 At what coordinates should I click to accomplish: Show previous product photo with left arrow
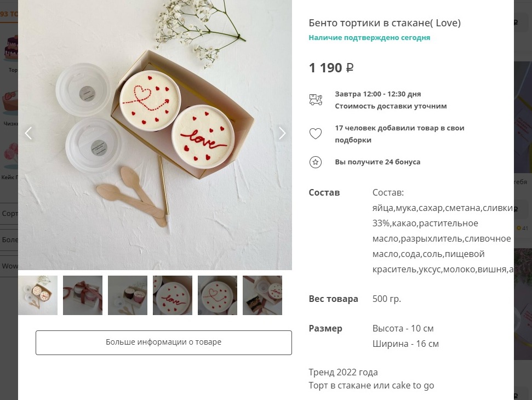pyautogui.click(x=28, y=133)
